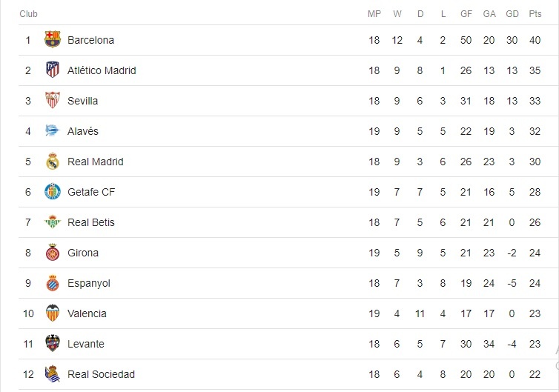The height and width of the screenshot is (392, 559).
Task: Click the Getafe CF crest icon
Action: point(52,192)
